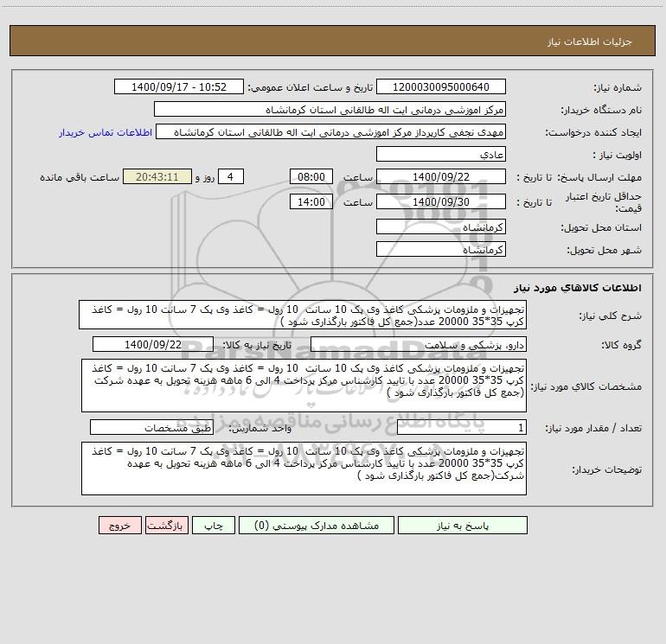Click the توضیحات خریدار text box
This screenshot has height=644, width=666.
point(304,469)
